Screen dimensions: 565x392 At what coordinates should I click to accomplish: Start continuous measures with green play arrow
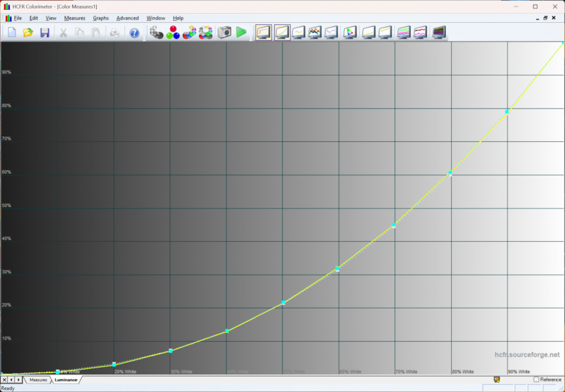241,32
